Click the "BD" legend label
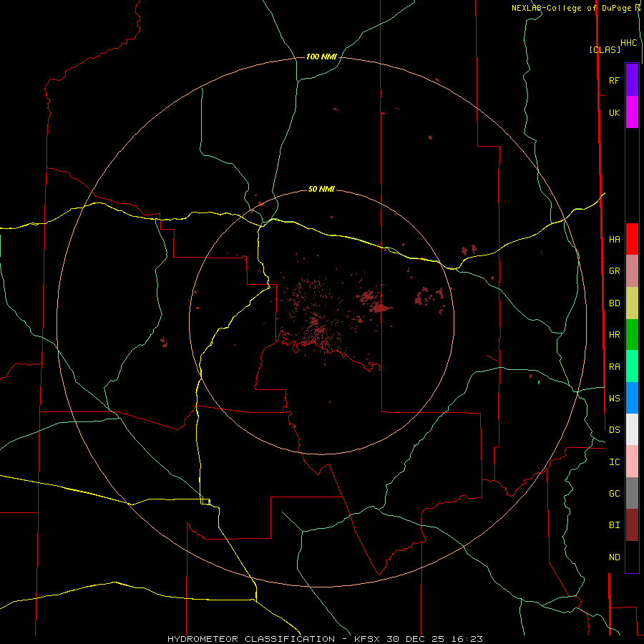644x644 pixels. point(614,303)
